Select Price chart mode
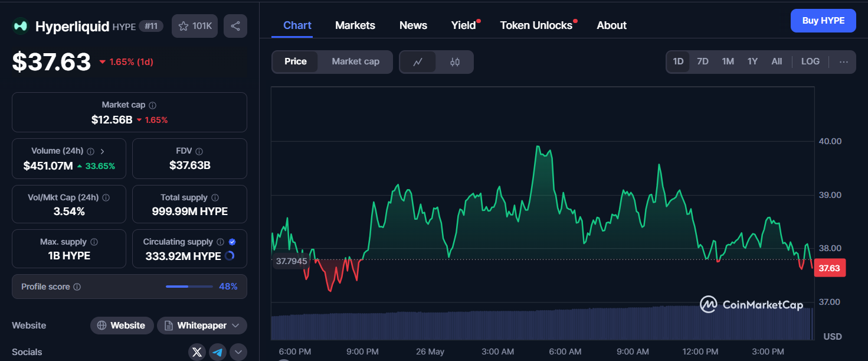868x361 pixels. coord(296,61)
